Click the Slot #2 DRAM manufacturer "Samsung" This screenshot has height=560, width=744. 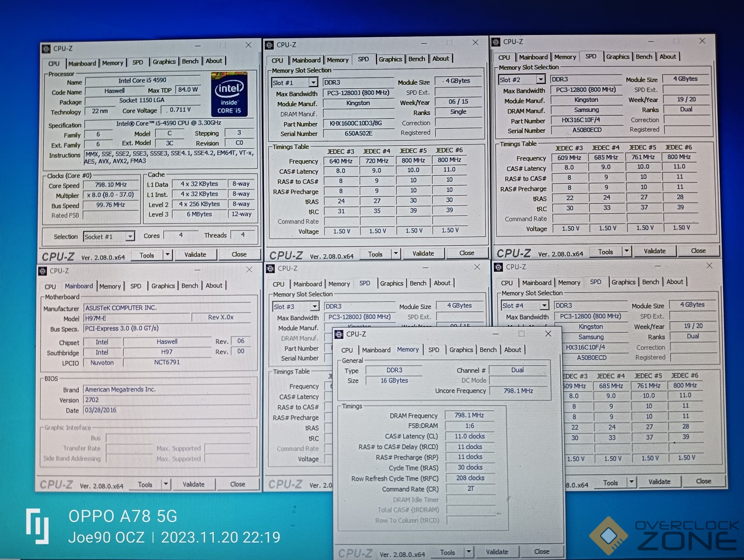coord(587,110)
